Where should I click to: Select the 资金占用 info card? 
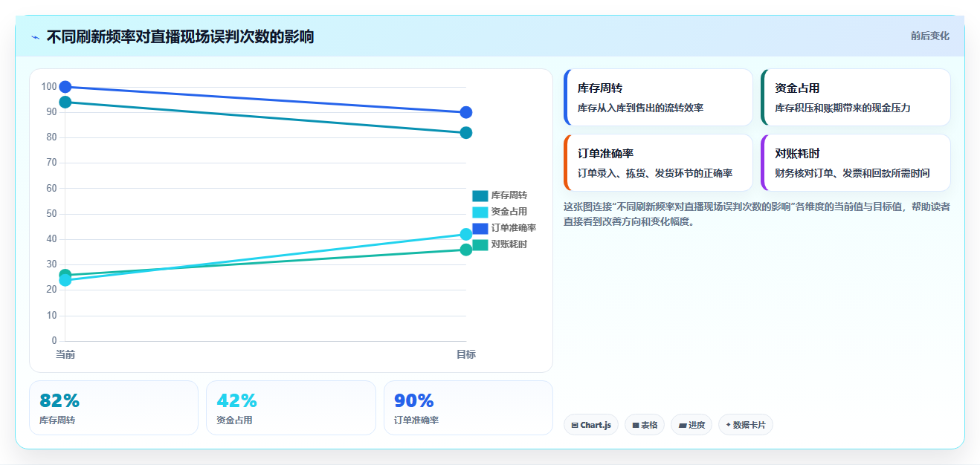(855, 97)
